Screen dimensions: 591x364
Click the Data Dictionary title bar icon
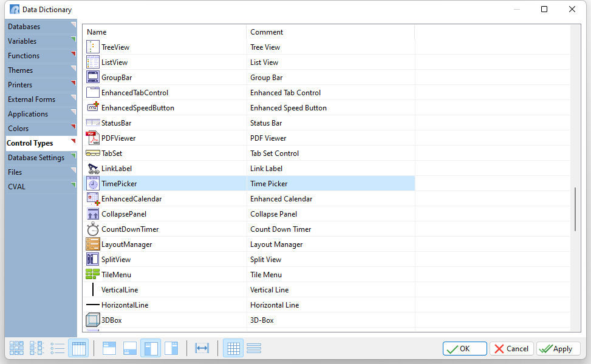coord(15,9)
